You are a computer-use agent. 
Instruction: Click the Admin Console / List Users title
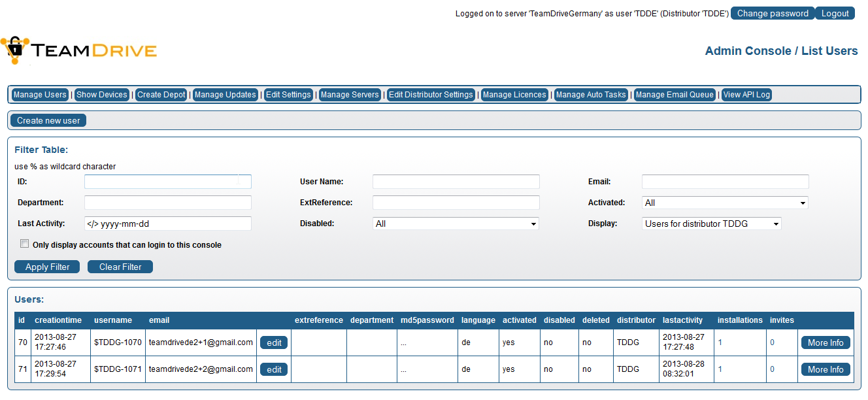782,51
